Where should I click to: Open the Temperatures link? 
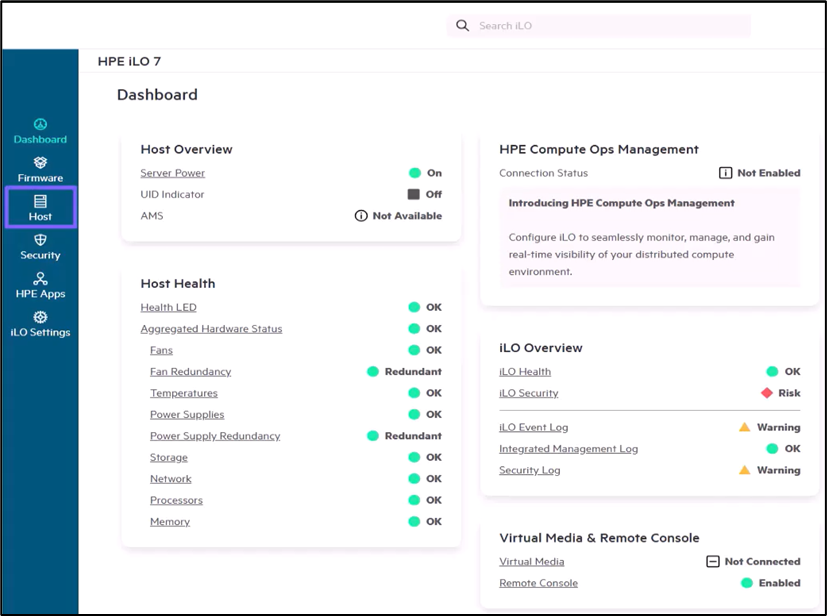pyautogui.click(x=184, y=393)
